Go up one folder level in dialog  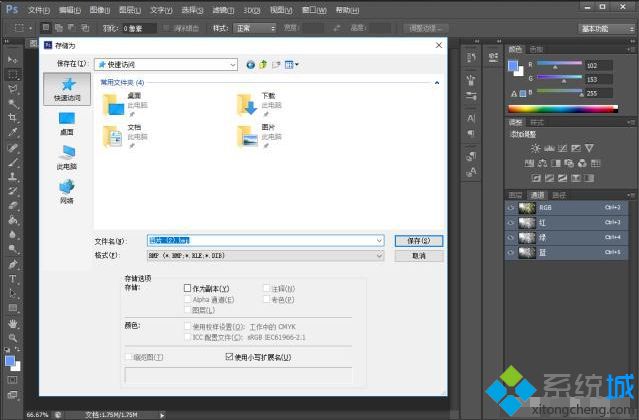(263, 64)
